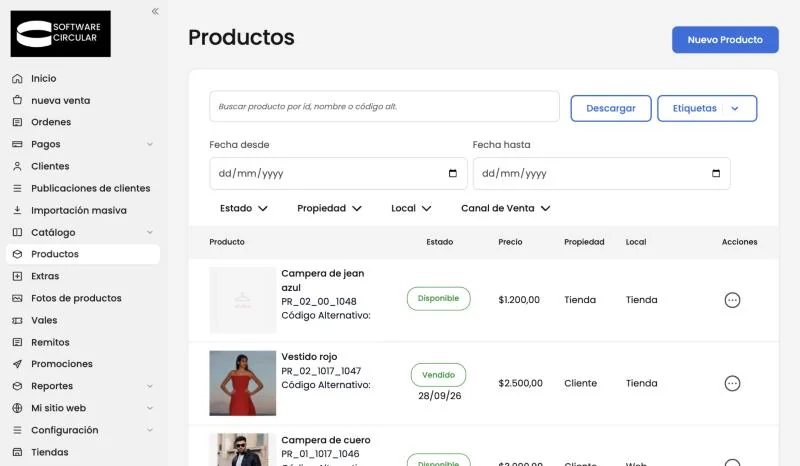Open actions menu for Campera de jean azul
Viewport: 800px width, 466px height.
[732, 300]
